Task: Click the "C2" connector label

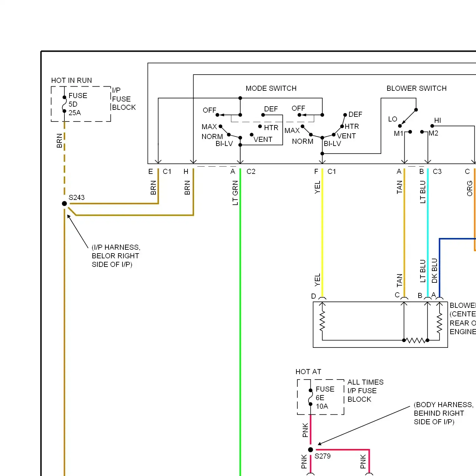Action: (x=251, y=171)
